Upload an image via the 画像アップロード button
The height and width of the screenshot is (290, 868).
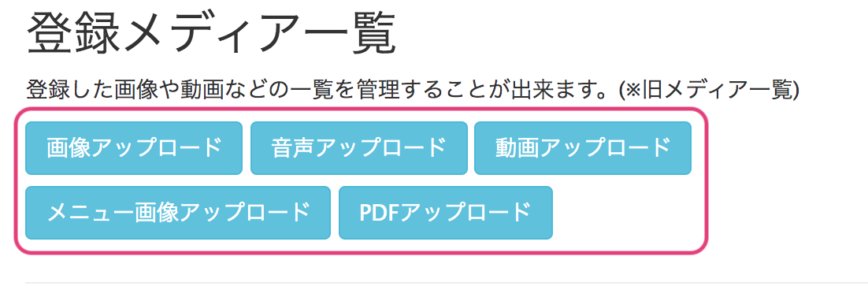click(134, 148)
